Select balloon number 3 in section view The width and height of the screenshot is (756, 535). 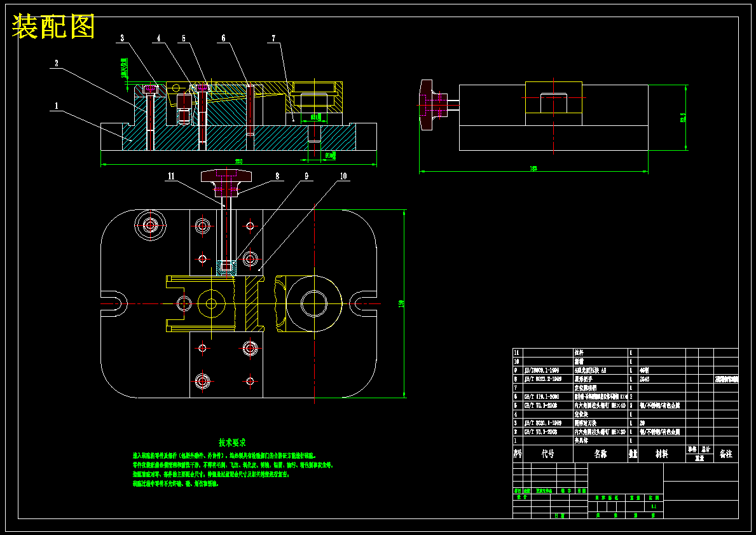[123, 38]
